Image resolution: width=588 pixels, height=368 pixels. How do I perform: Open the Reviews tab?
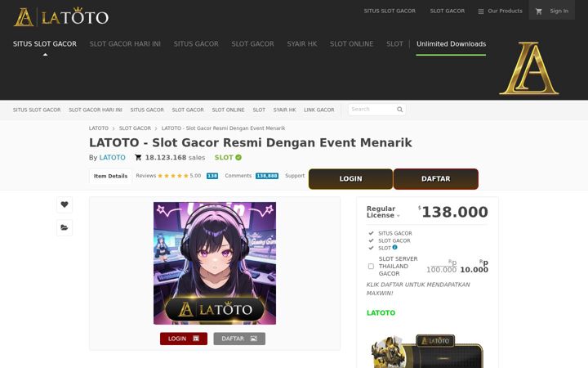pos(146,176)
